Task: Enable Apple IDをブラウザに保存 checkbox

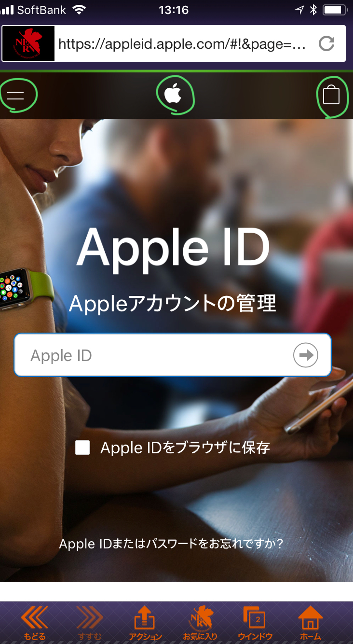Action: [x=82, y=448]
